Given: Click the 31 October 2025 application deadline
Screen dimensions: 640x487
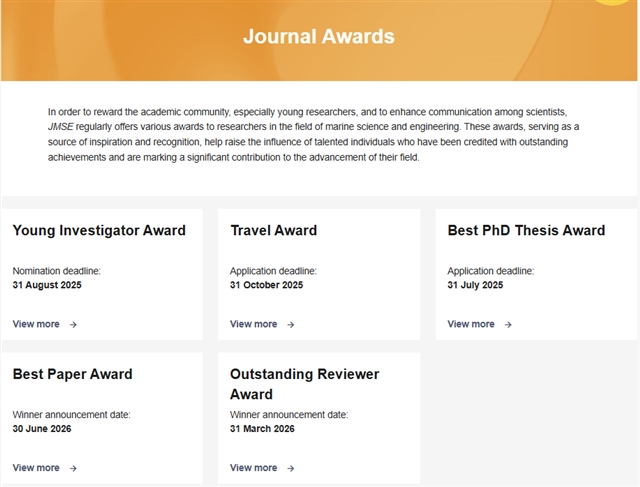Looking at the screenshot, I should coord(266,285).
